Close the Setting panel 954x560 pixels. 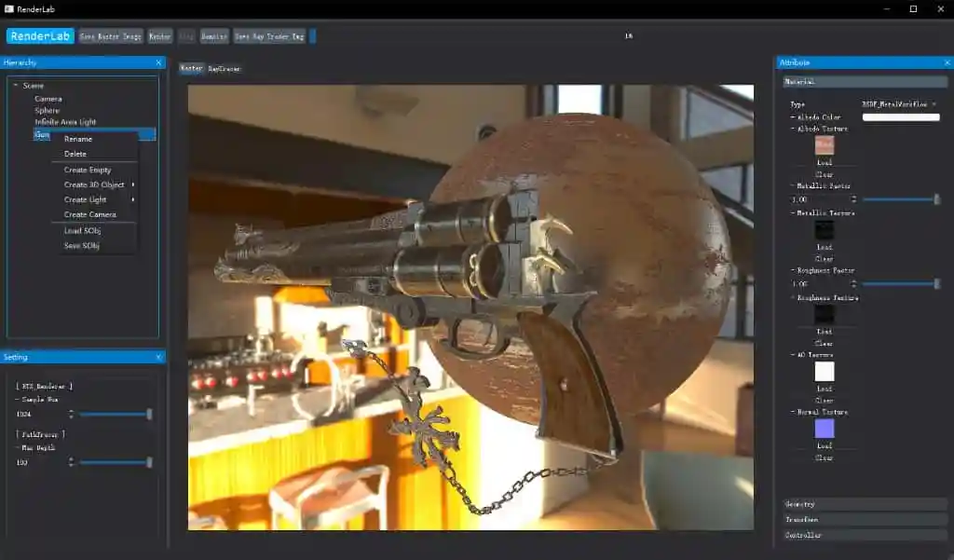(x=158, y=357)
